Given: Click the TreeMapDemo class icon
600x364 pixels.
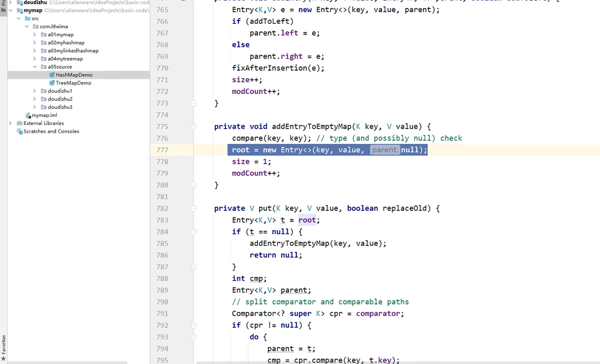Looking at the screenshot, I should click(x=53, y=83).
